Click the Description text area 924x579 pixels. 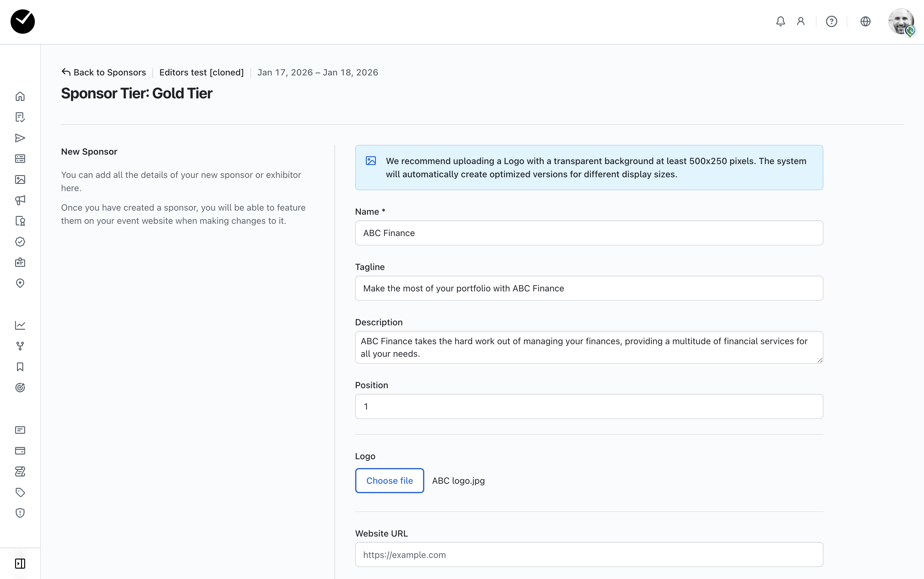589,347
